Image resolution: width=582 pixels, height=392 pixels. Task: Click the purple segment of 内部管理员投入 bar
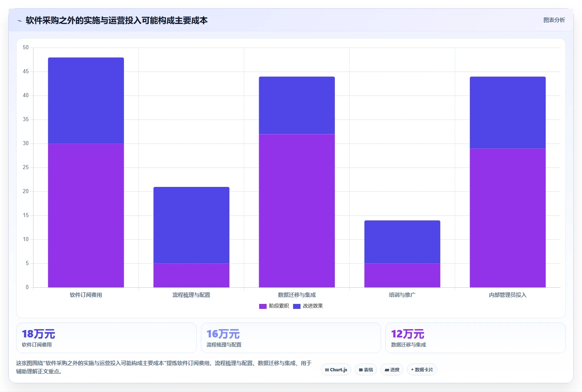[508, 218]
